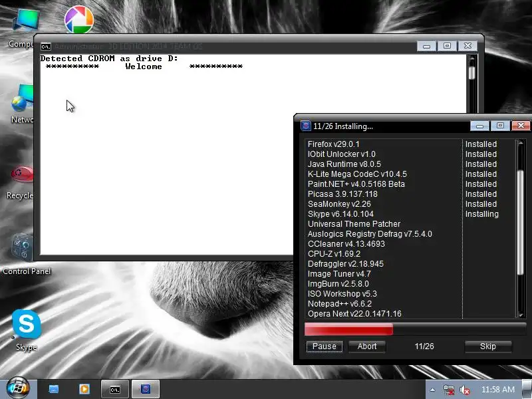Open the Control Panel desktop icon

point(23,247)
